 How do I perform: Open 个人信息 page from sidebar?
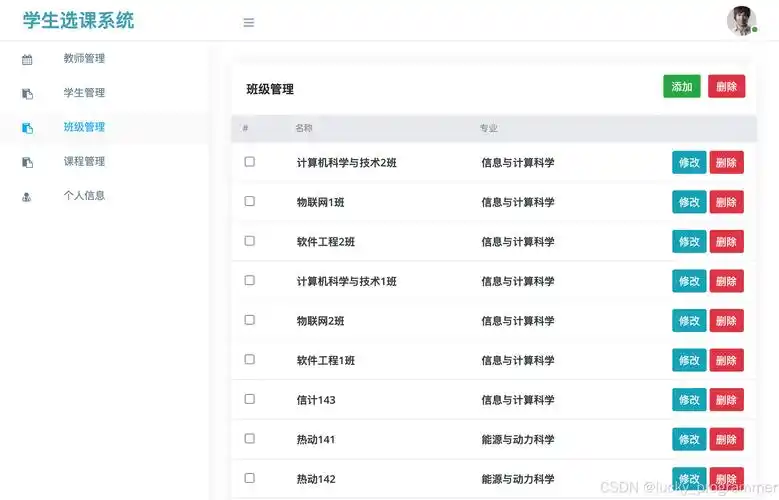tap(84, 195)
